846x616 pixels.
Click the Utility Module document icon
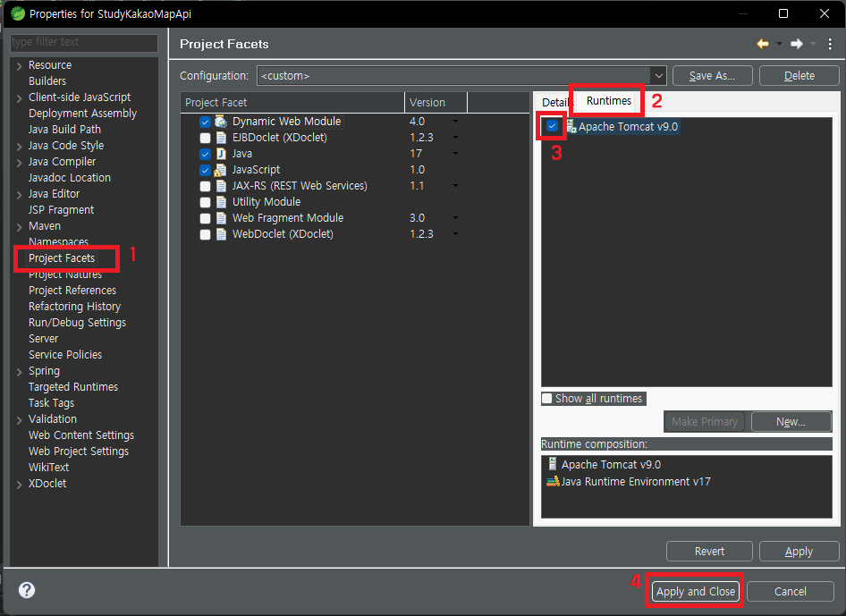tap(221, 202)
